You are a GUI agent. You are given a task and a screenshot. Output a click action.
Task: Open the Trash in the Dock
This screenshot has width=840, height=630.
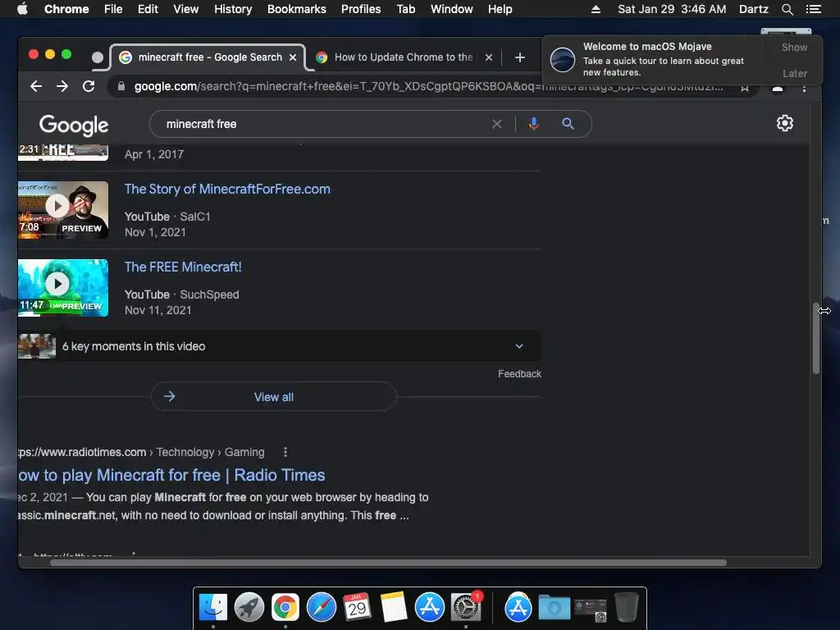(x=627, y=608)
